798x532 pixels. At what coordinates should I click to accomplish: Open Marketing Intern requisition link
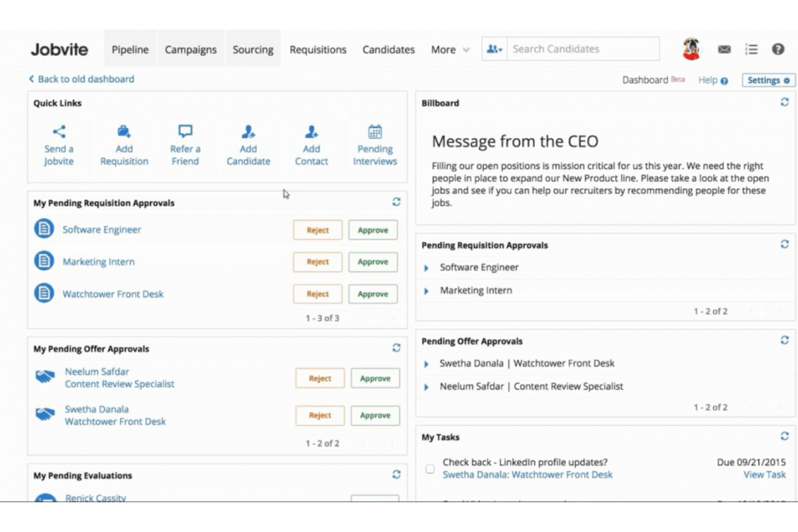(99, 262)
